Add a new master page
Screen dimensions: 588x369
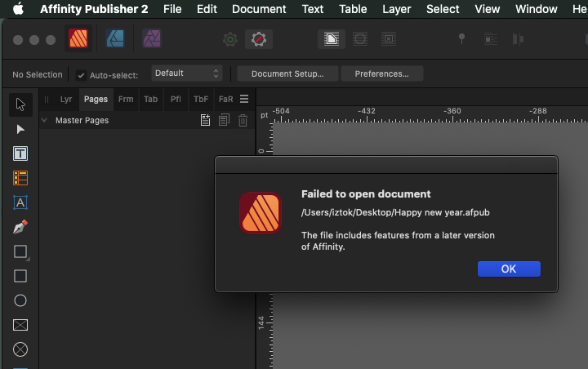(205, 120)
